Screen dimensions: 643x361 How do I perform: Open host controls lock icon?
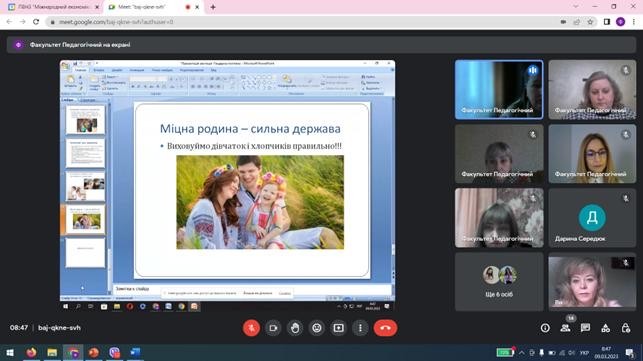click(625, 328)
